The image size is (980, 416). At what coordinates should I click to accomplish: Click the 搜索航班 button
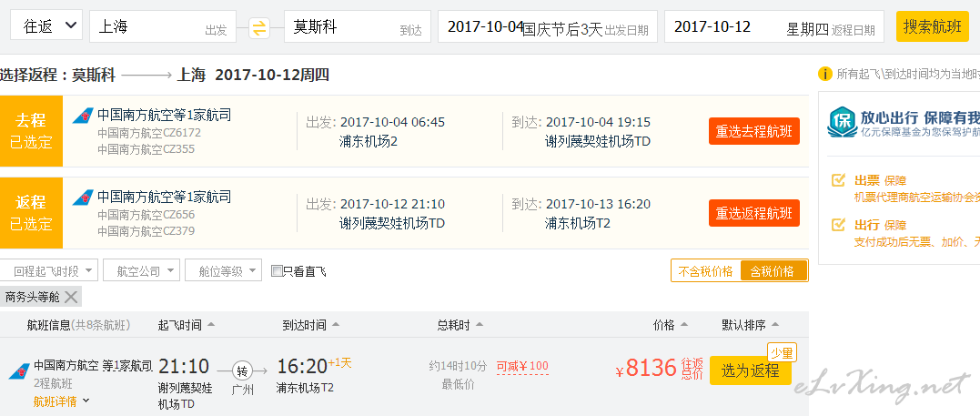coord(933,27)
